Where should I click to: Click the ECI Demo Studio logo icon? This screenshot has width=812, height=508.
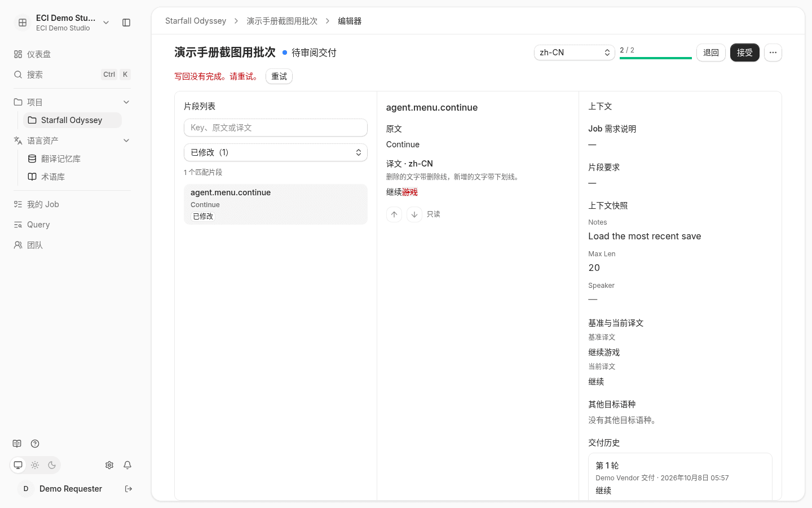23,23
